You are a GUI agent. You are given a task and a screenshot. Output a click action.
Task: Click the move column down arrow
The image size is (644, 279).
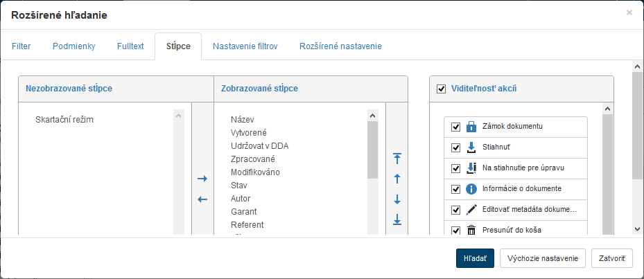pyautogui.click(x=397, y=199)
